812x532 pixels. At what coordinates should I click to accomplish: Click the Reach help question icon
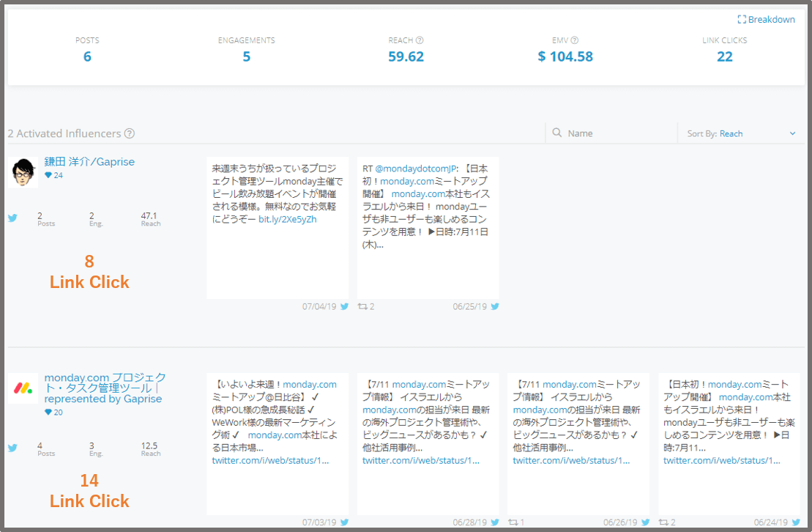tap(420, 40)
